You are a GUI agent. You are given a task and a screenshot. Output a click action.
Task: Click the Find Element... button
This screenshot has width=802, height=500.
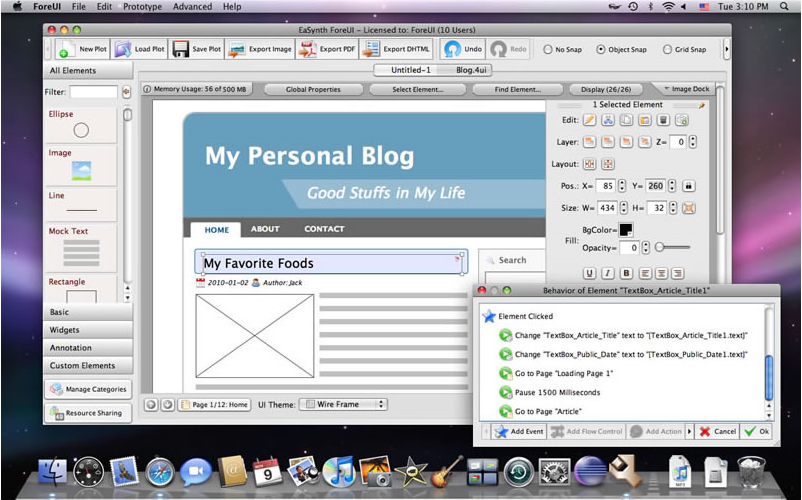[518, 89]
